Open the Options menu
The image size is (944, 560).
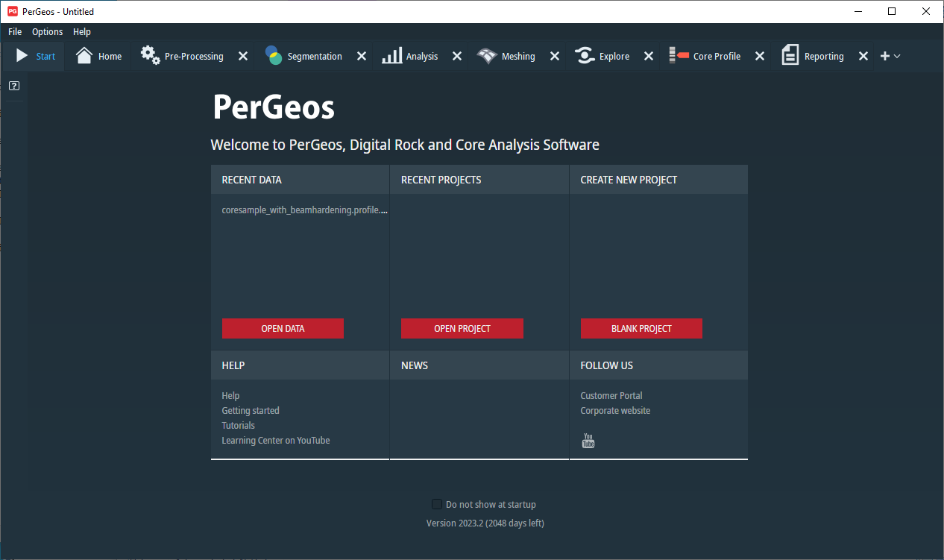pos(48,32)
